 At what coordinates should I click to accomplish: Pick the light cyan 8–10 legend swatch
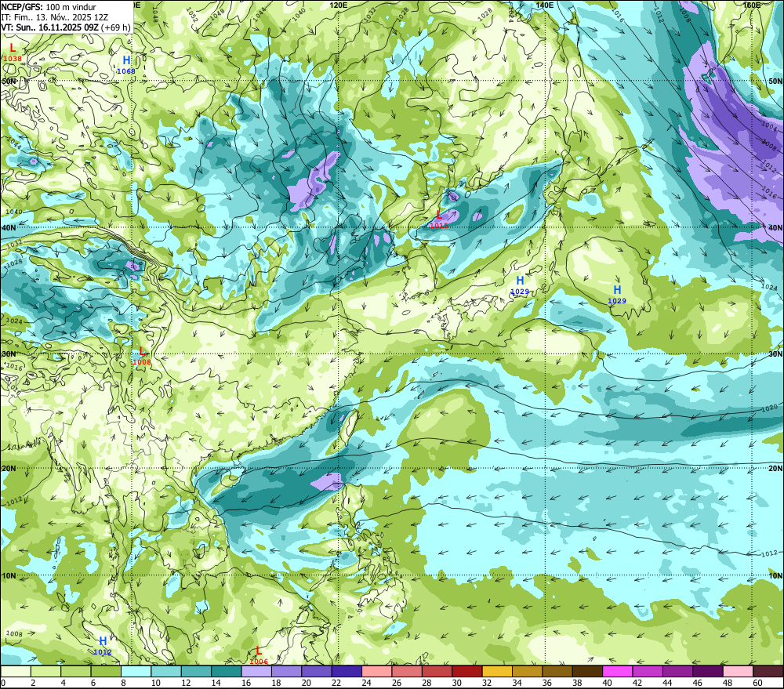(x=136, y=672)
